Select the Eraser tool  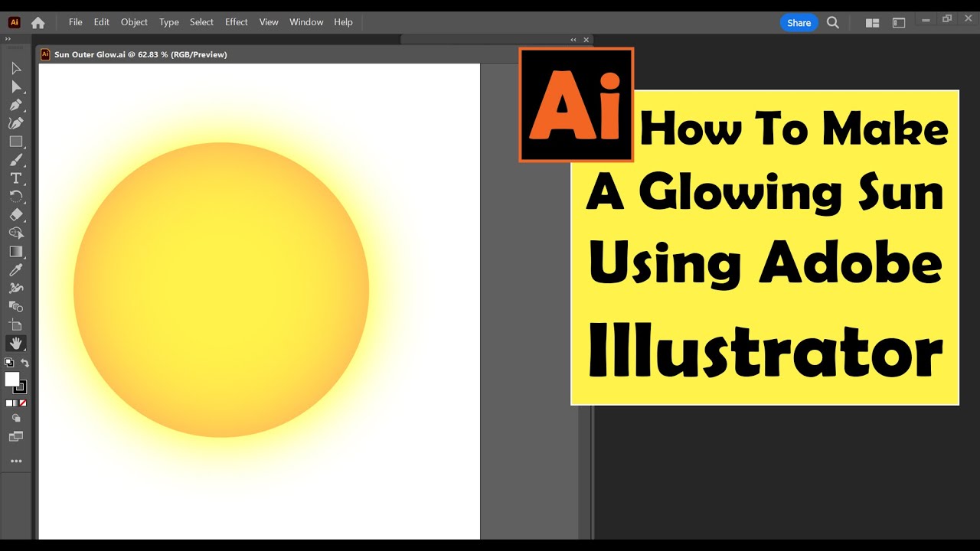click(16, 215)
